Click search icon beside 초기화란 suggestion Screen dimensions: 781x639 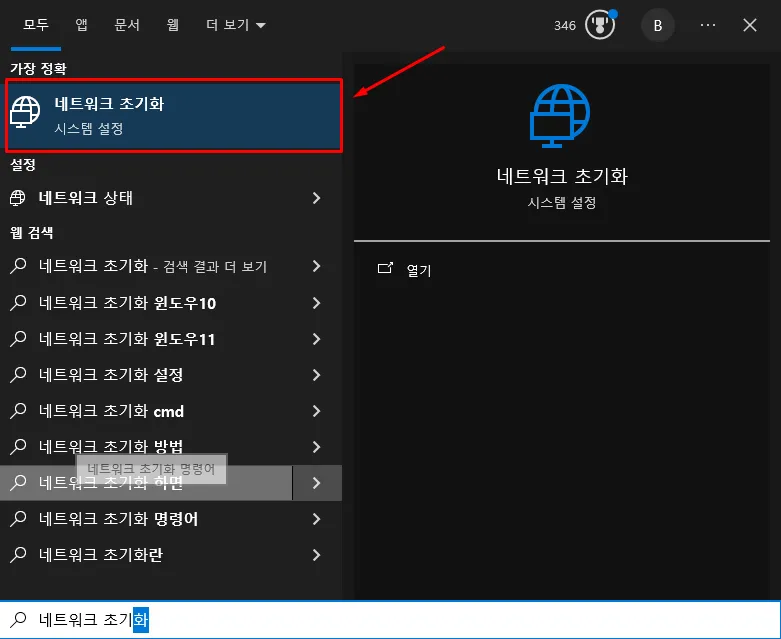(x=18, y=554)
